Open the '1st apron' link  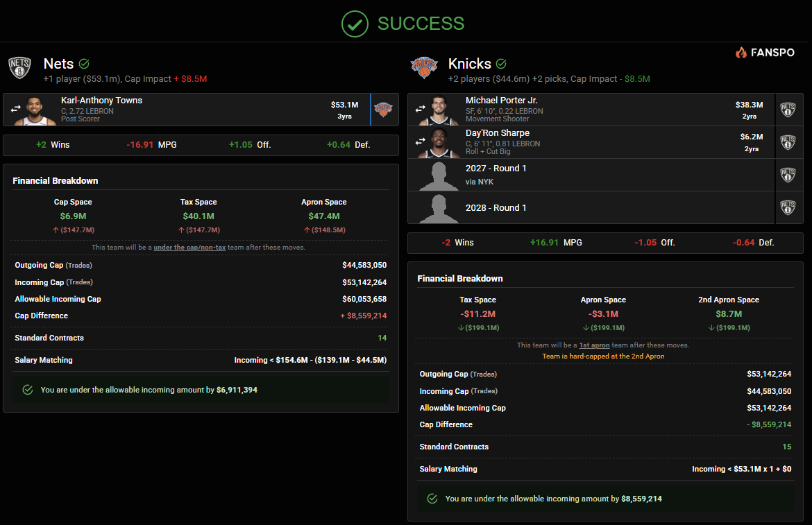(x=594, y=345)
